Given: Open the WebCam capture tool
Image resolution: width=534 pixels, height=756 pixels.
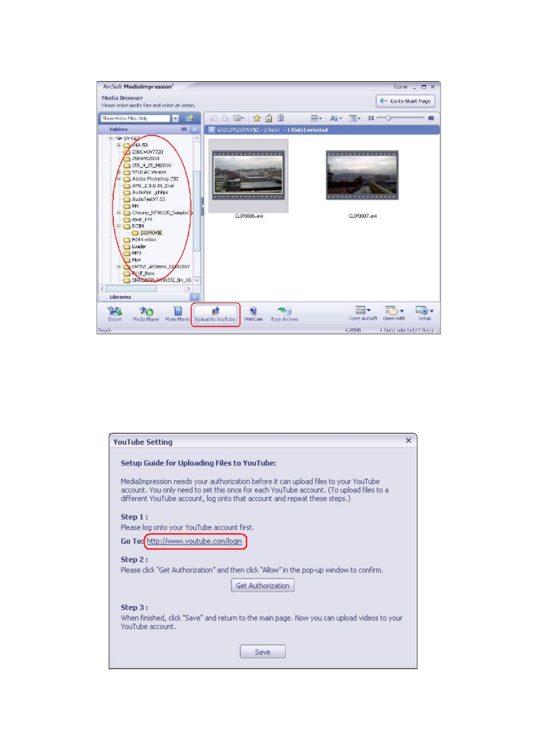Looking at the screenshot, I should 253,314.
